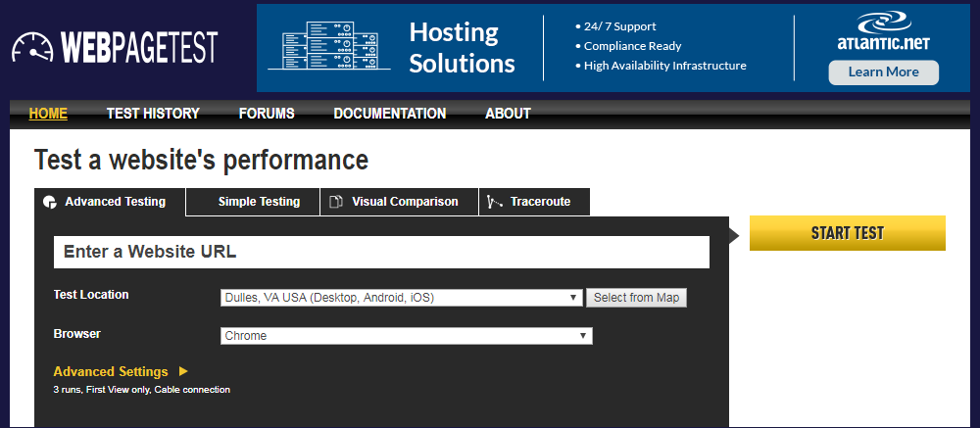Click the Advanced Testing tab icon

[49, 203]
